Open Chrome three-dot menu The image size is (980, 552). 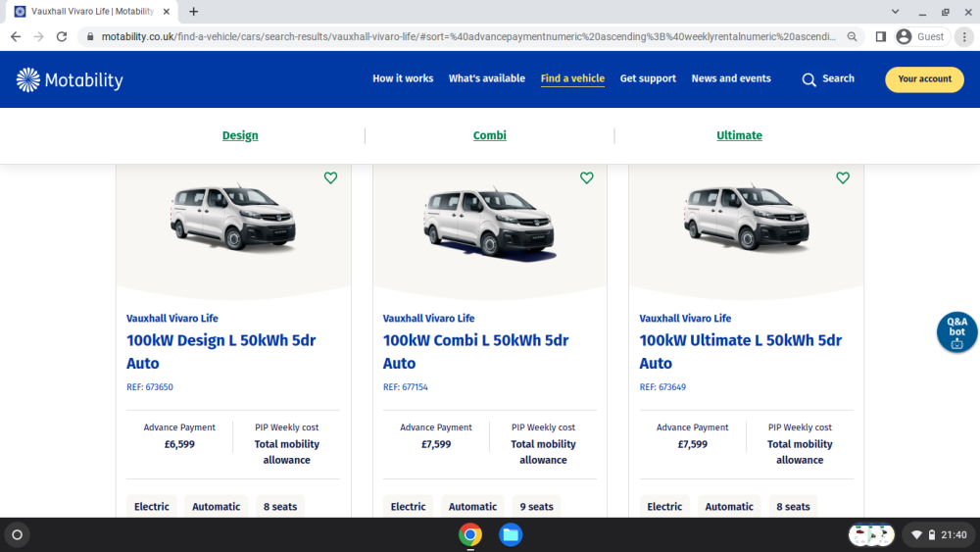[964, 37]
